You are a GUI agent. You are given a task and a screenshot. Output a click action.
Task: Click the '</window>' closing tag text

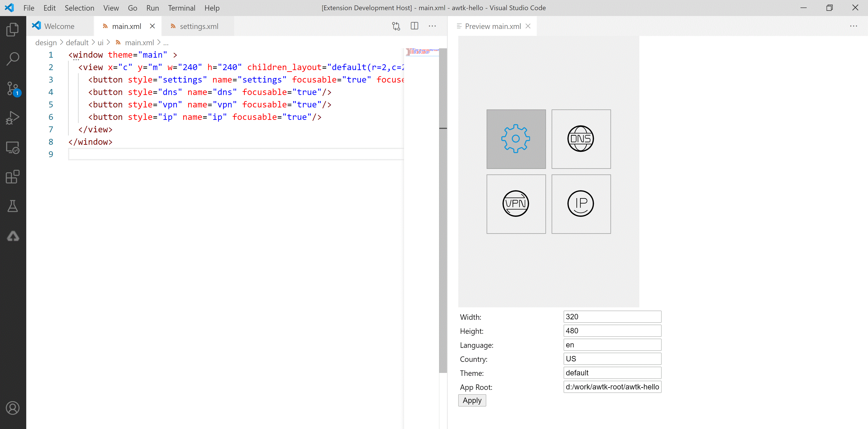pyautogui.click(x=90, y=142)
